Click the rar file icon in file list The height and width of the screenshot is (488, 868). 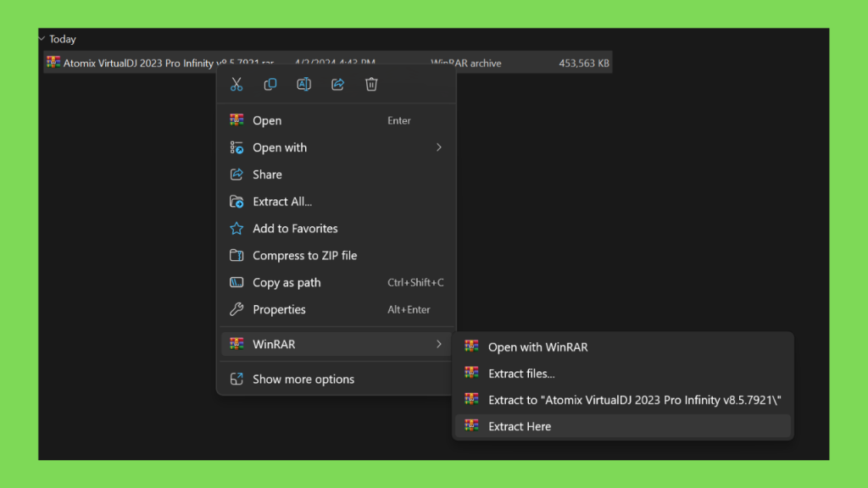[53, 62]
